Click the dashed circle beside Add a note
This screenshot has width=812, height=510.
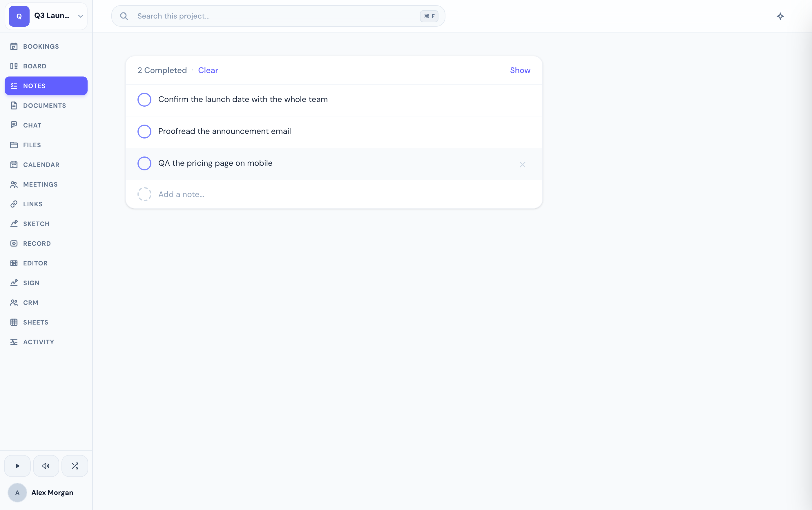coord(144,194)
